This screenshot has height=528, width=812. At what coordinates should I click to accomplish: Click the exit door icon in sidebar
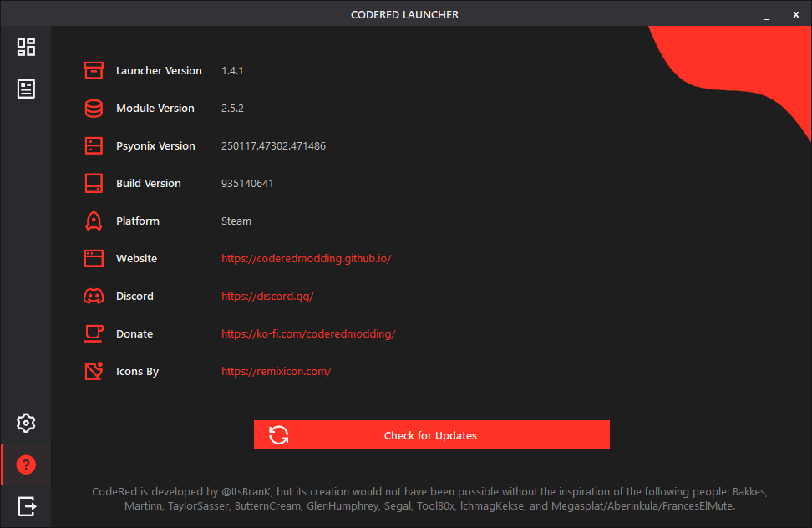coord(27,506)
